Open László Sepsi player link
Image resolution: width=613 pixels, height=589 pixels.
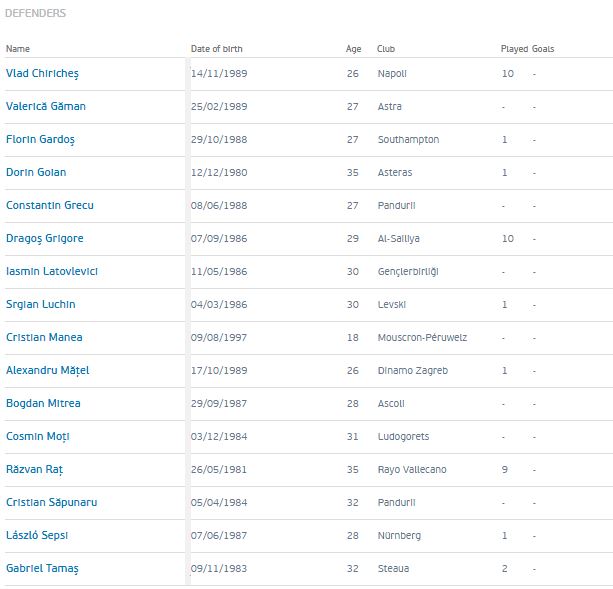(37, 535)
